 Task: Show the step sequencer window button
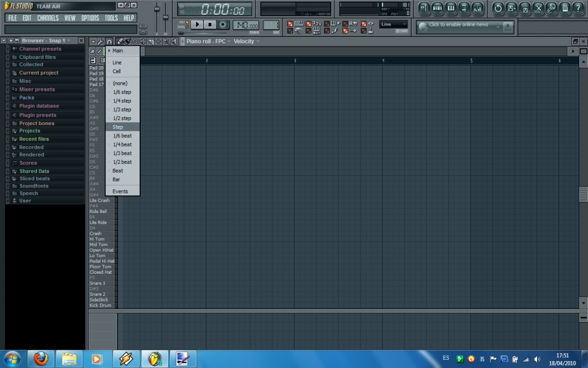click(x=438, y=8)
